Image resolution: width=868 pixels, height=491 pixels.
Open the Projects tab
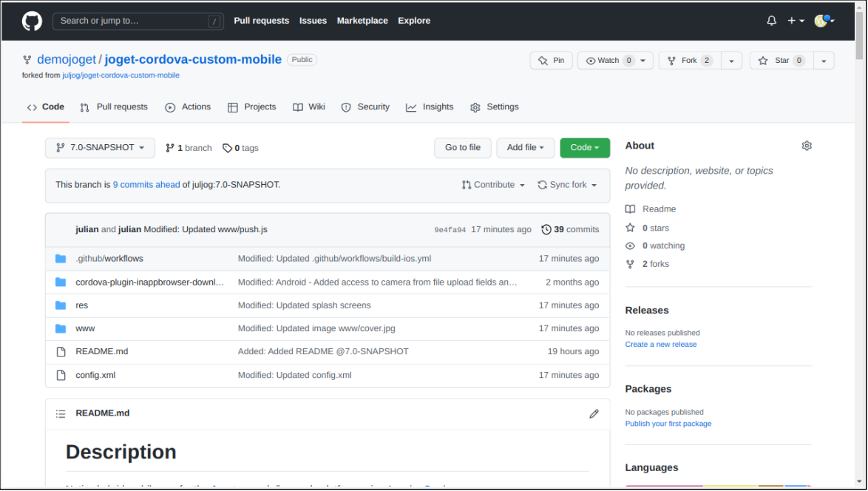[252, 106]
